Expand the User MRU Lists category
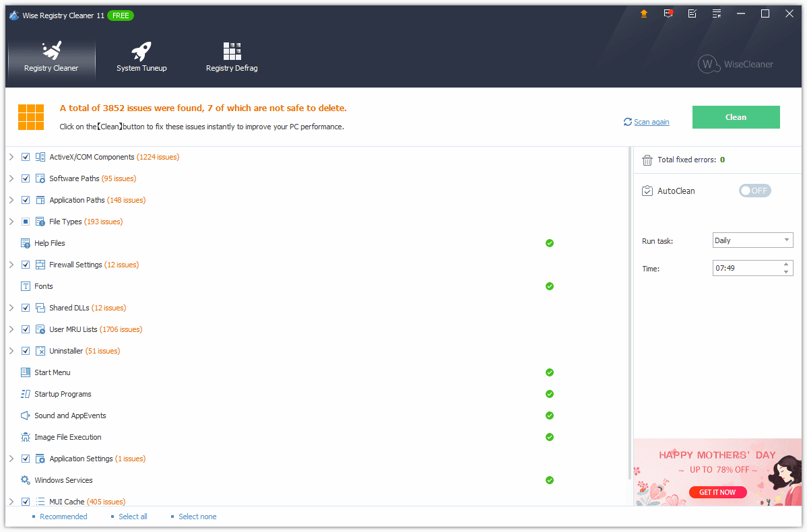 [11, 329]
